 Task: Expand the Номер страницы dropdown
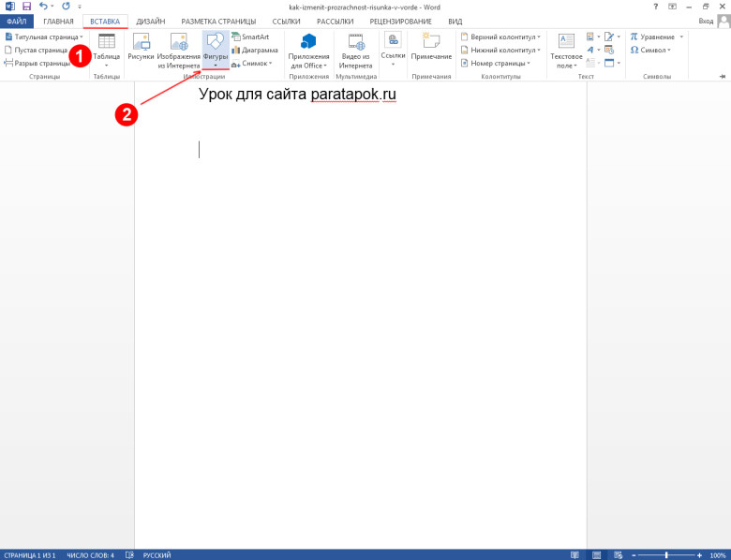(x=496, y=63)
